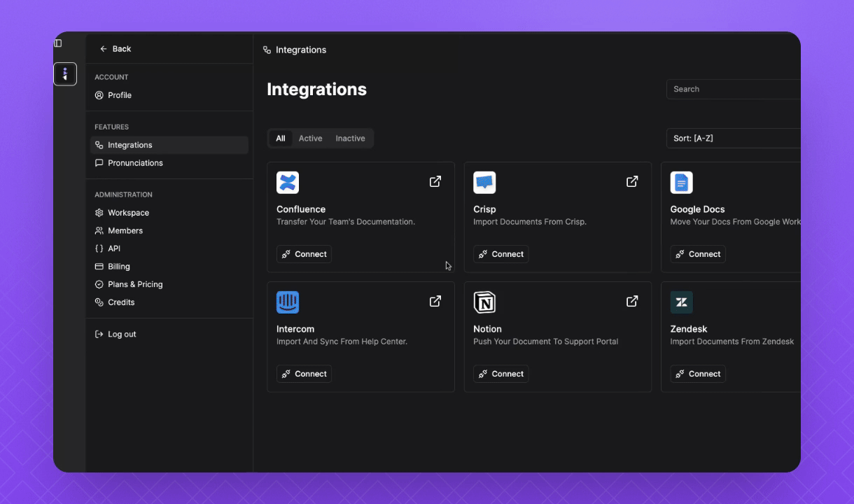
Task: Click the Crisp card title
Action: 484,209
